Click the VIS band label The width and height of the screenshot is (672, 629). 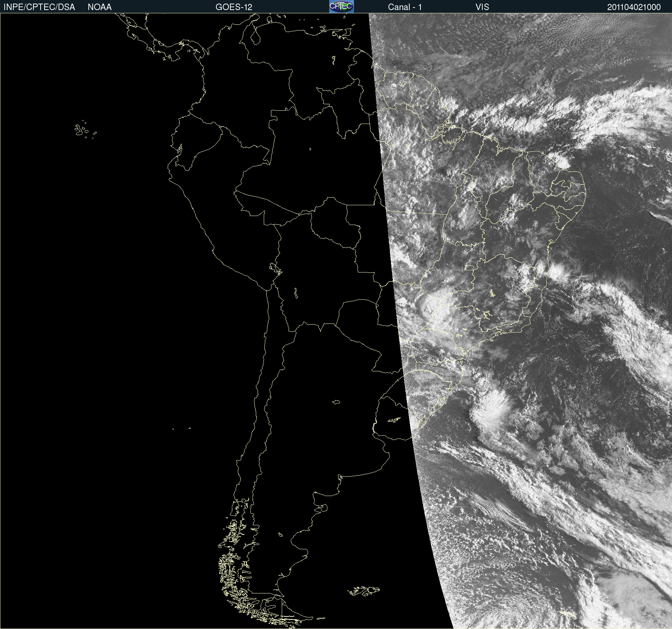pyautogui.click(x=482, y=7)
